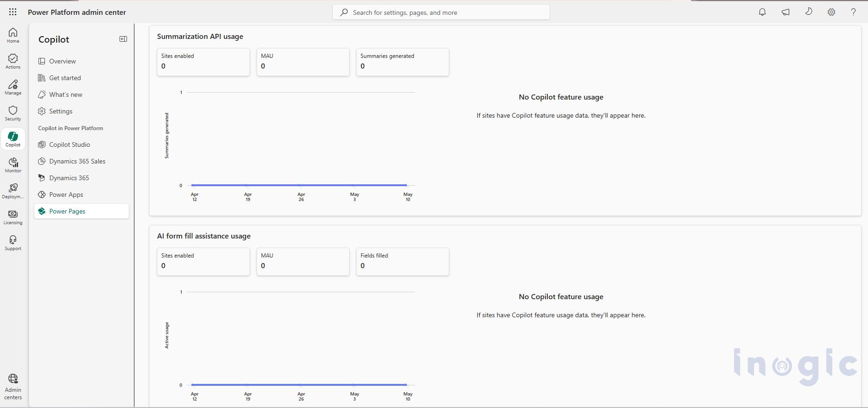Open Security in the left rail
The height and width of the screenshot is (408, 868).
pos(13,113)
